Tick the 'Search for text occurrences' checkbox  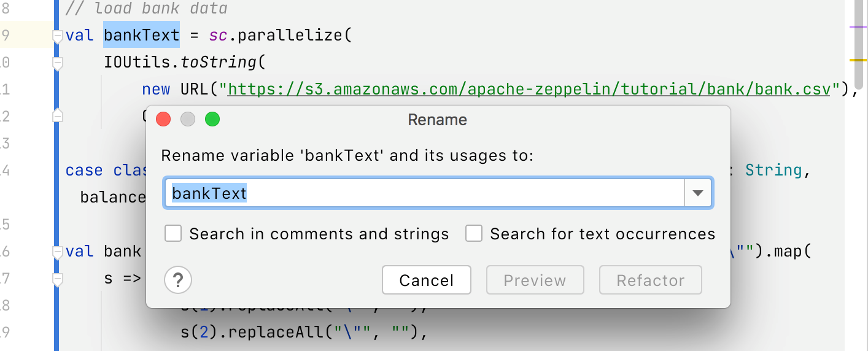474,234
